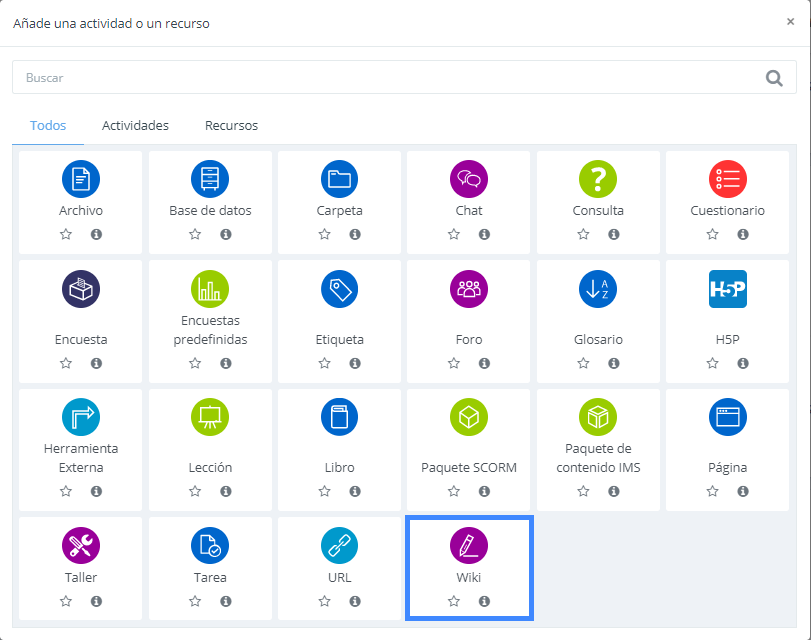This screenshot has height=640, width=811.
Task: Select the Archivo activity icon
Action: [x=81, y=179]
